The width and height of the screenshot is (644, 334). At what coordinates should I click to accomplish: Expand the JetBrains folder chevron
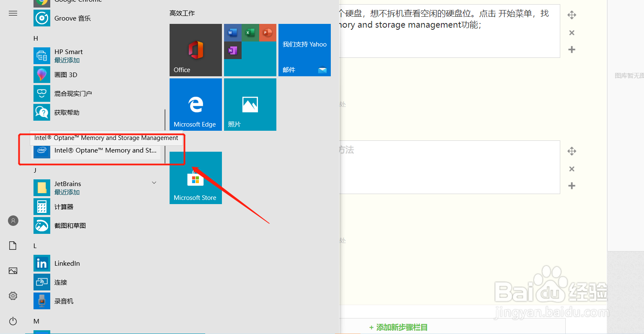[x=154, y=183]
